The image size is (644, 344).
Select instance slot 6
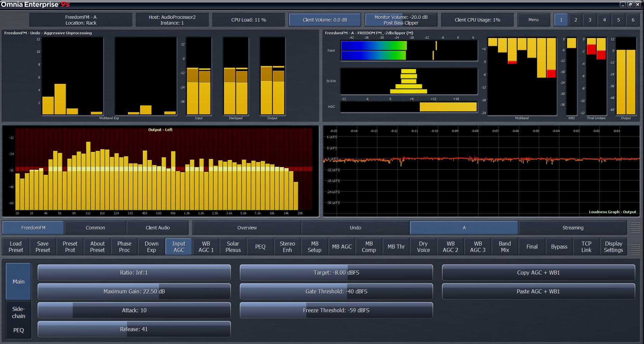click(x=633, y=20)
